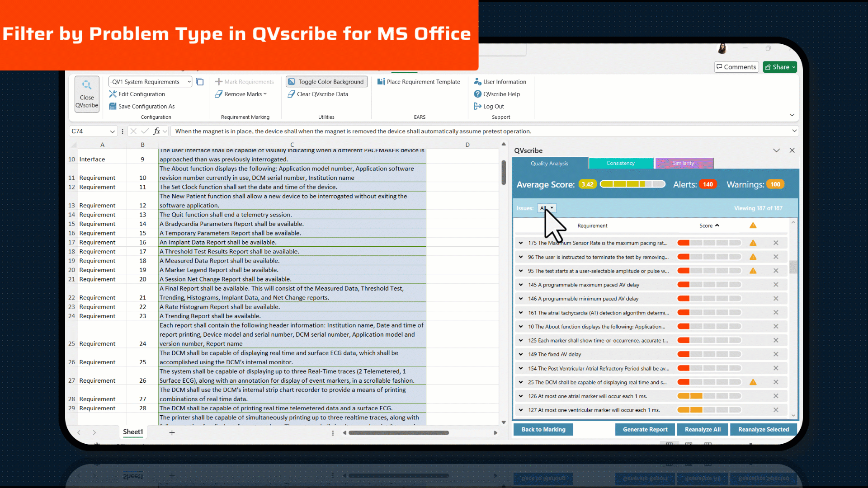Add a new sheet with plus icon
Screen dimensions: 868x488
(172, 432)
